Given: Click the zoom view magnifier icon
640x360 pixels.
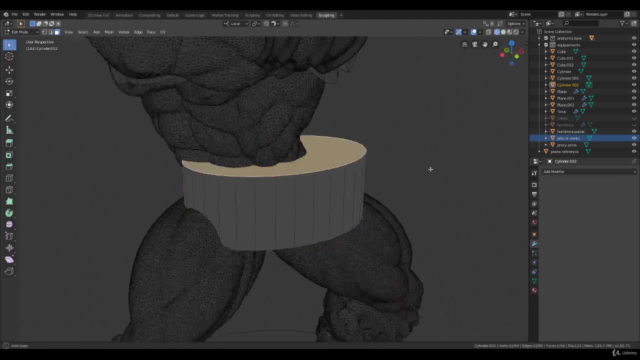Looking at the screenshot, I should [x=495, y=44].
